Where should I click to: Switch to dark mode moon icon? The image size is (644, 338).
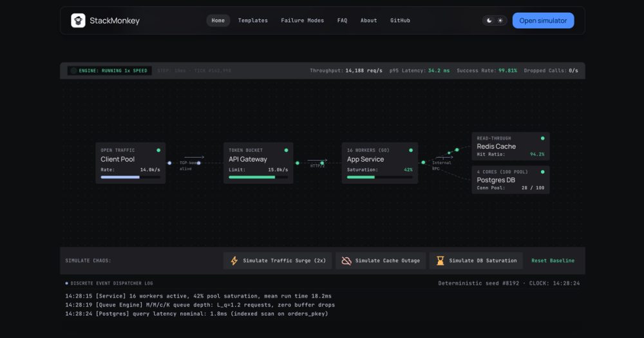(489, 21)
